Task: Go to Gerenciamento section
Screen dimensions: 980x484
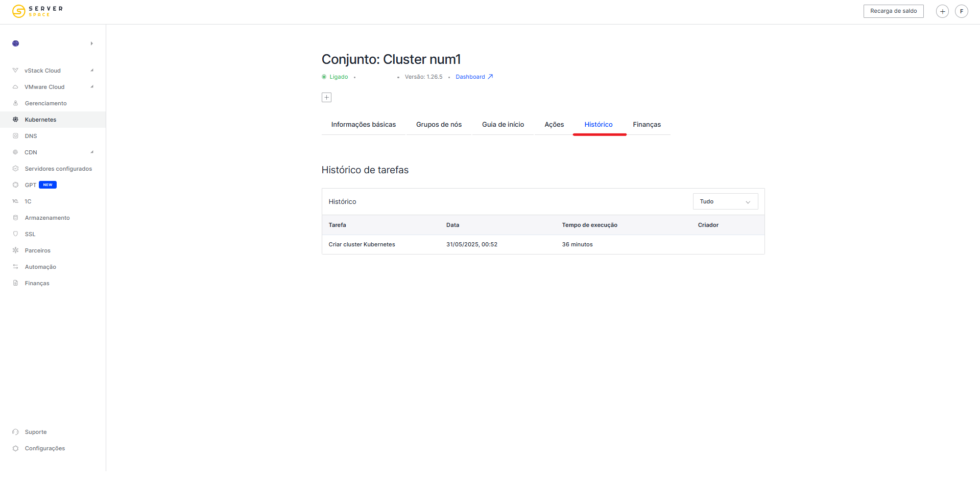Action: pos(46,103)
